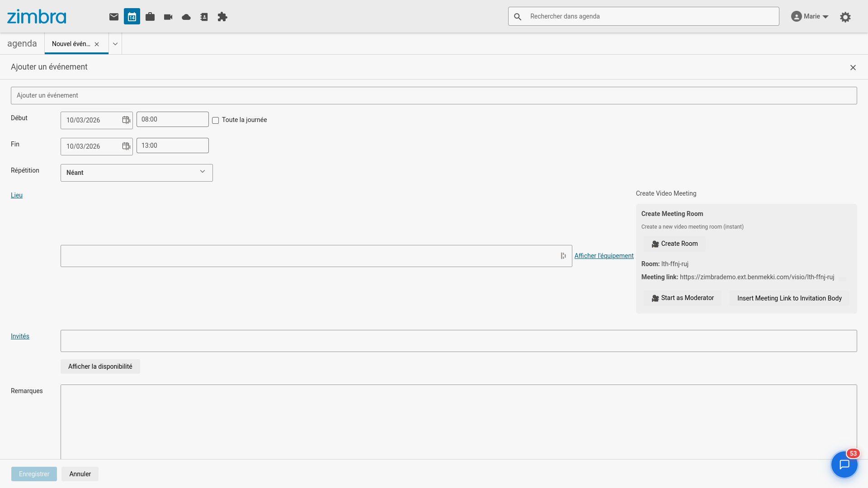Open the settings gear icon
868x488 pixels.
[845, 17]
